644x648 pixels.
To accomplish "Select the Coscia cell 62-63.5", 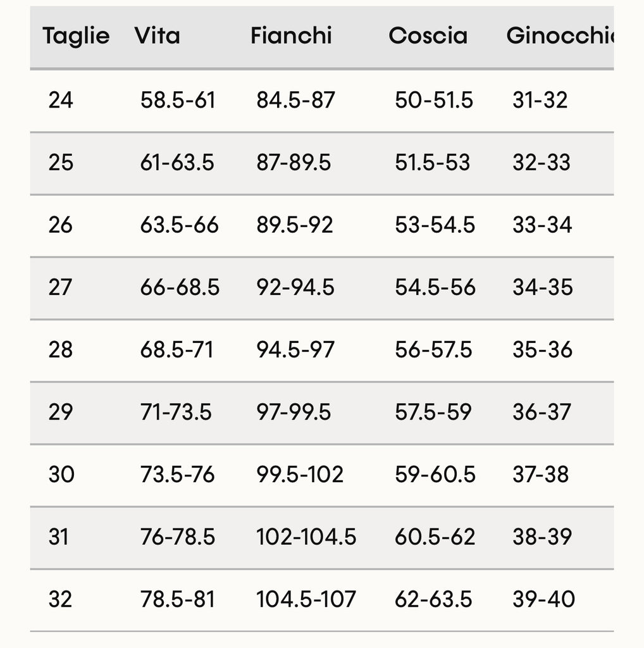I will click(433, 599).
